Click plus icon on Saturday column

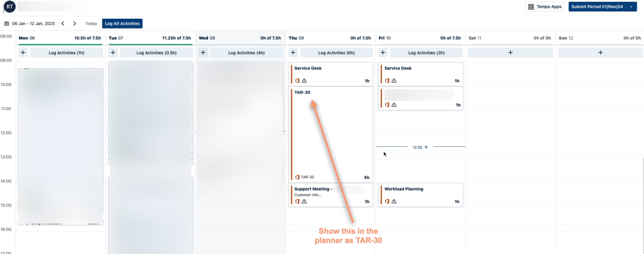click(x=510, y=53)
